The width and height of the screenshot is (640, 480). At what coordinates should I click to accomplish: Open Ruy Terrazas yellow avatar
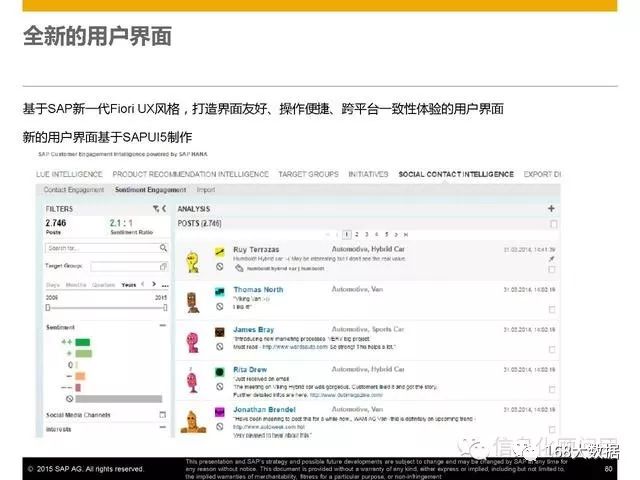(192, 262)
